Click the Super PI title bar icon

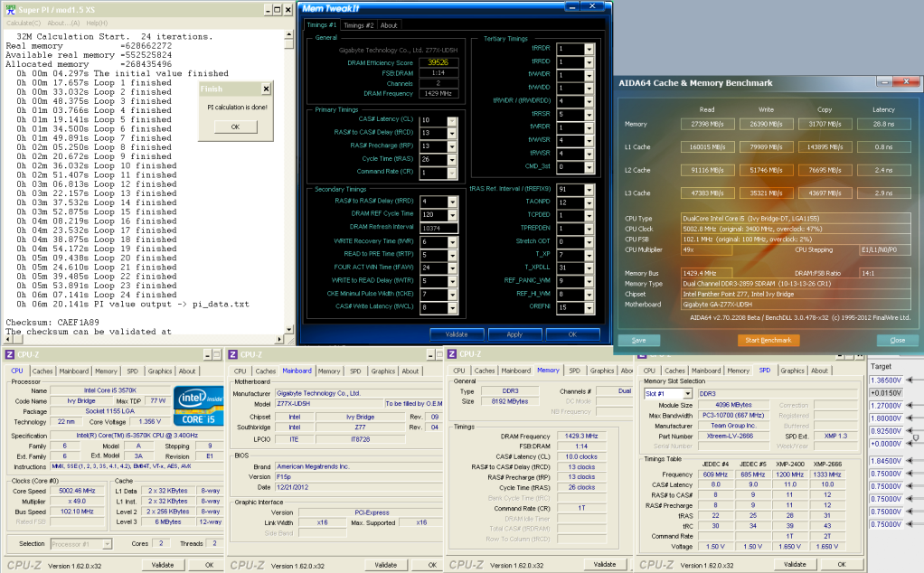point(10,9)
